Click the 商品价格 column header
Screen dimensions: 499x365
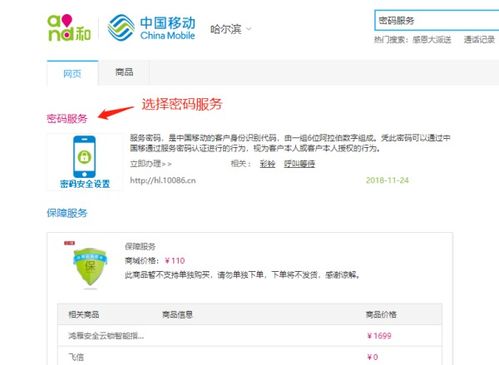tap(381, 314)
